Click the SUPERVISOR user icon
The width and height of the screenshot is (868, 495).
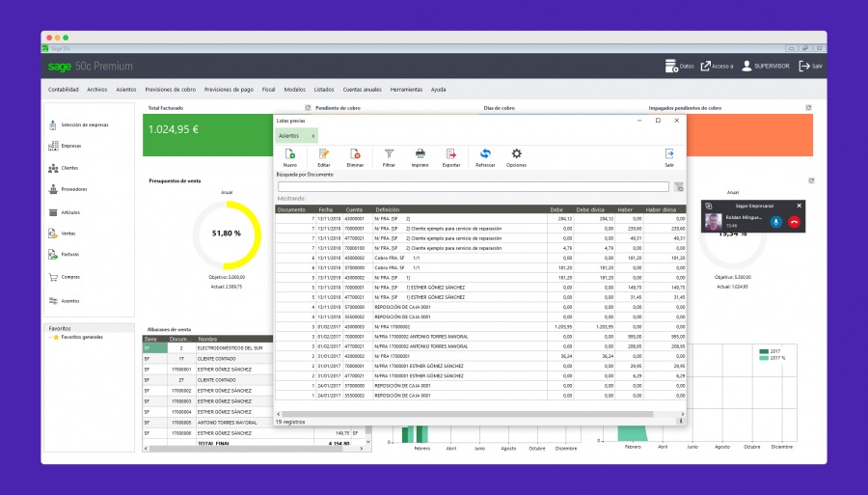[746, 66]
